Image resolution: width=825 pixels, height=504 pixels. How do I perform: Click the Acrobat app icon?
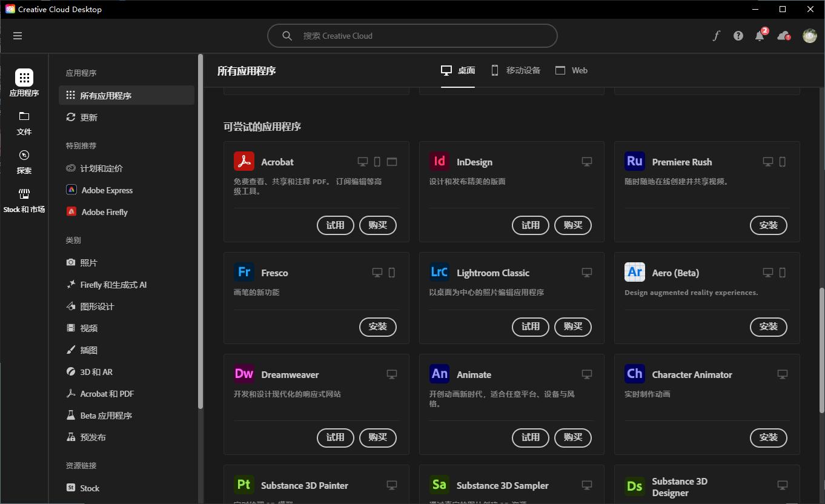click(x=244, y=161)
